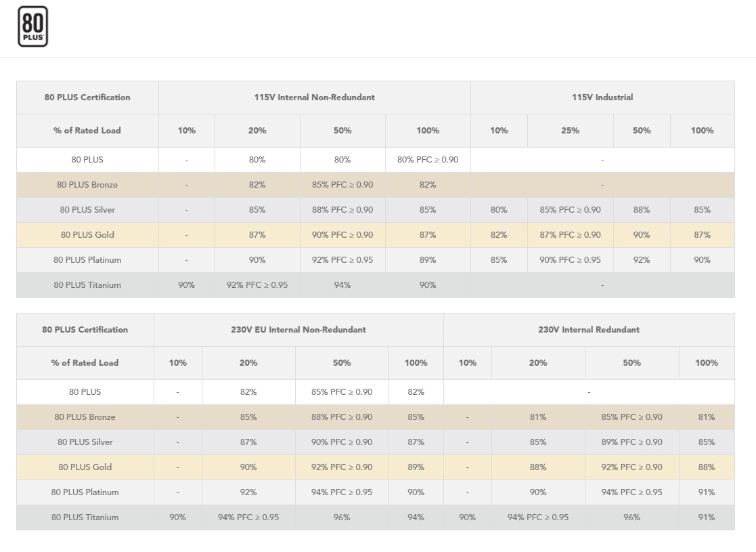Screen dimensions: 756x552
Task: Click '92% PFC ≥ 0.95' in 115V Titanium row
Action: (257, 285)
